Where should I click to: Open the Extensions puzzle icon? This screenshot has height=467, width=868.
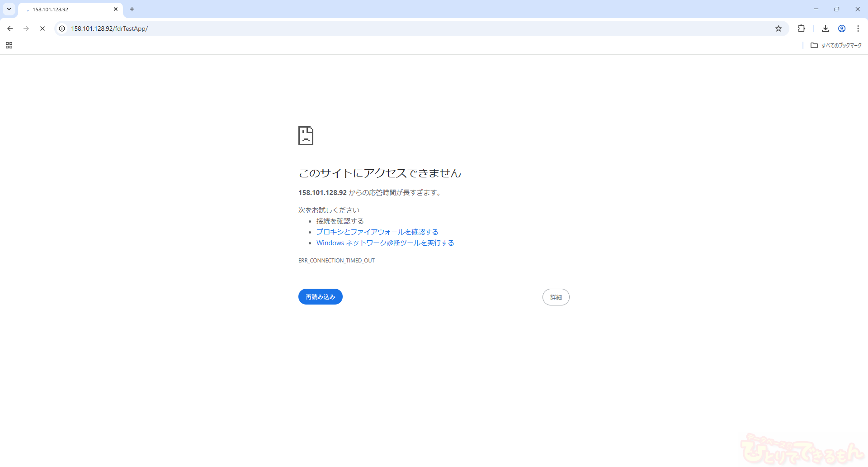click(x=801, y=29)
